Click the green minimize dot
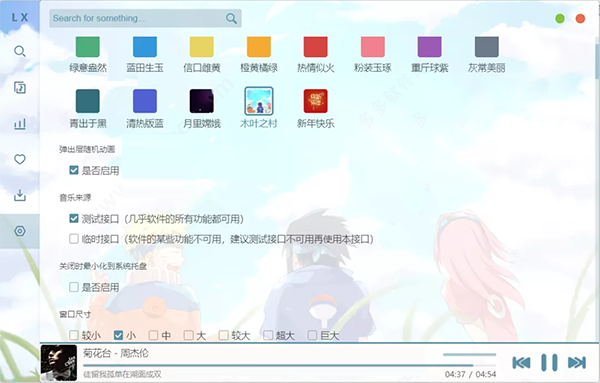The image size is (600, 383). pyautogui.click(x=560, y=18)
